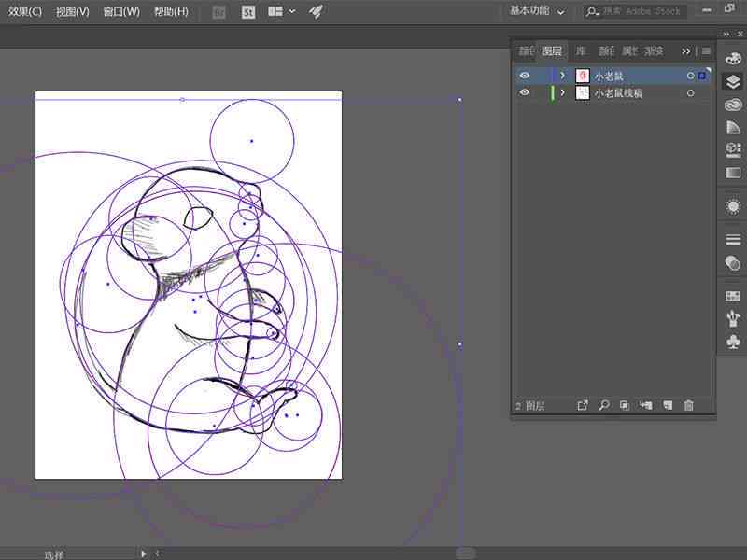Select the 小老鼠线稿 layer name
Screen dimensions: 747x560
coord(618,93)
